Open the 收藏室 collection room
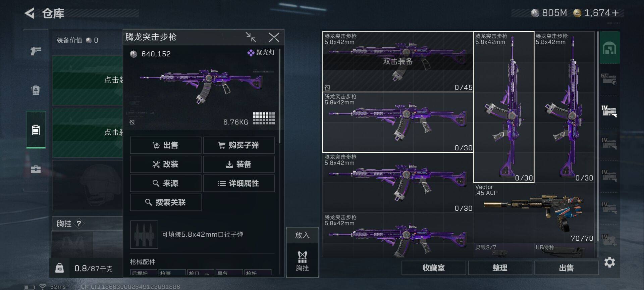This screenshot has height=290, width=644. [433, 268]
